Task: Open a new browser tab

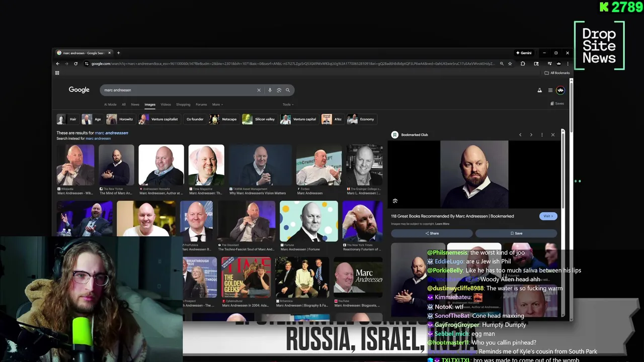Action: coord(118,53)
